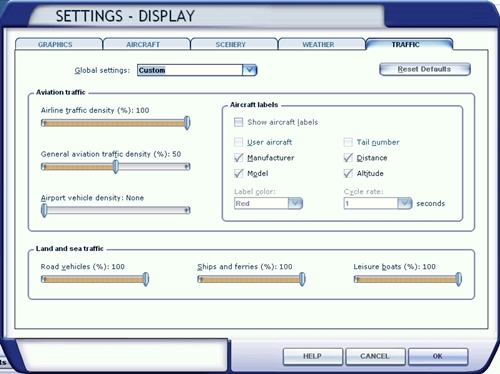The width and height of the screenshot is (500, 374).
Task: Click the 'Global settings:' label
Action: click(x=102, y=70)
